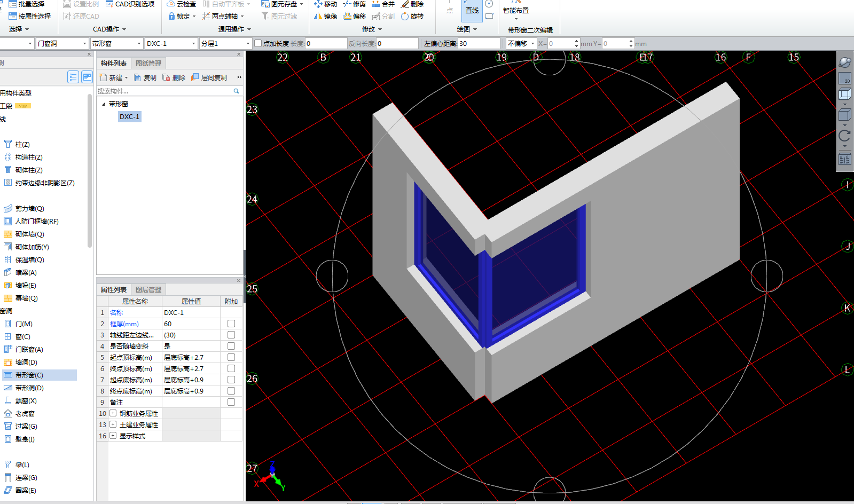854x504 pixels.
Task: Select 梁(L) beam component
Action: click(x=22, y=464)
